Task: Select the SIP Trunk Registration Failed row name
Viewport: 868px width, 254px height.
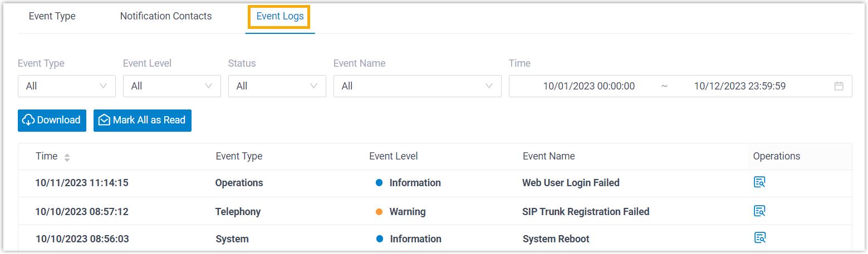Action: click(585, 212)
